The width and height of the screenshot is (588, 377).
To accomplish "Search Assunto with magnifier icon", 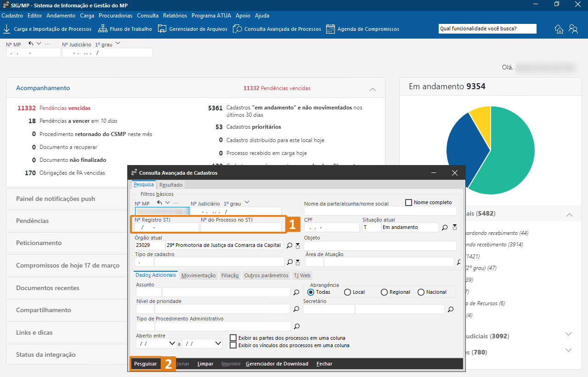I will pyautogui.click(x=296, y=292).
